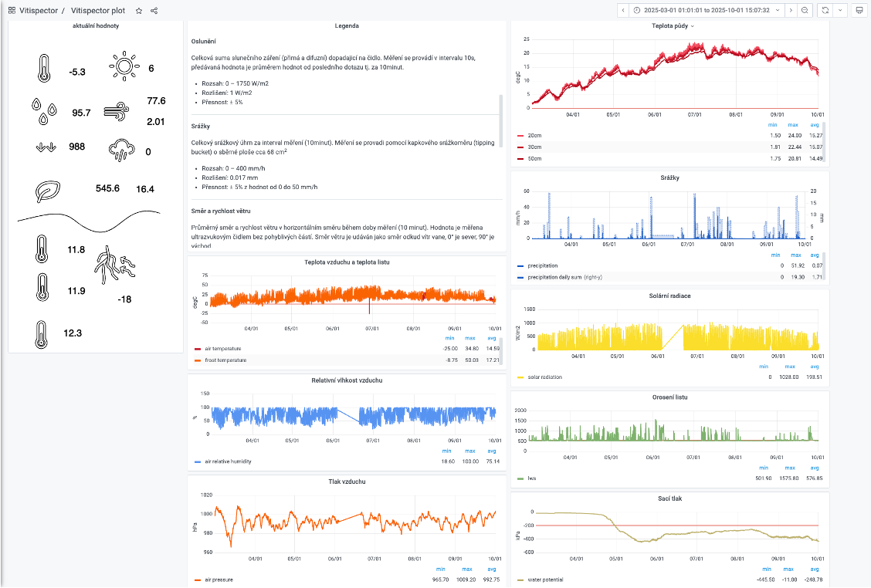Click the air temperature legend color swatch
The image size is (871, 588).
198,349
